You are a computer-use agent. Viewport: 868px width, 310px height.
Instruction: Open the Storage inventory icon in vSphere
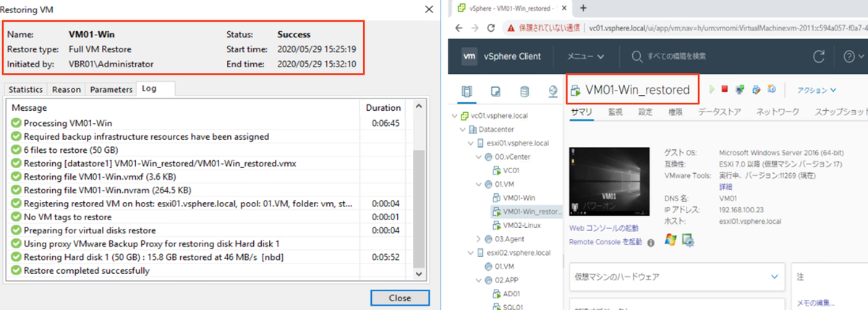pos(524,91)
